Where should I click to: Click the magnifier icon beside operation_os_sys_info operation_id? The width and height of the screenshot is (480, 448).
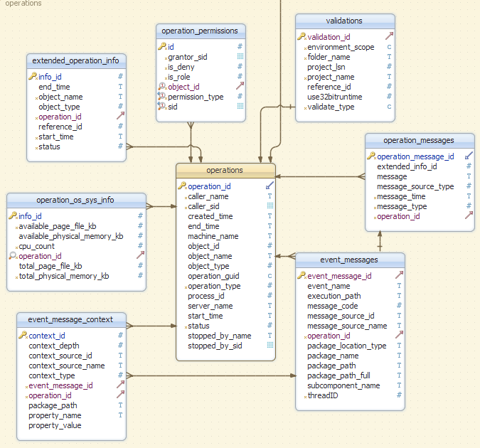point(13,256)
